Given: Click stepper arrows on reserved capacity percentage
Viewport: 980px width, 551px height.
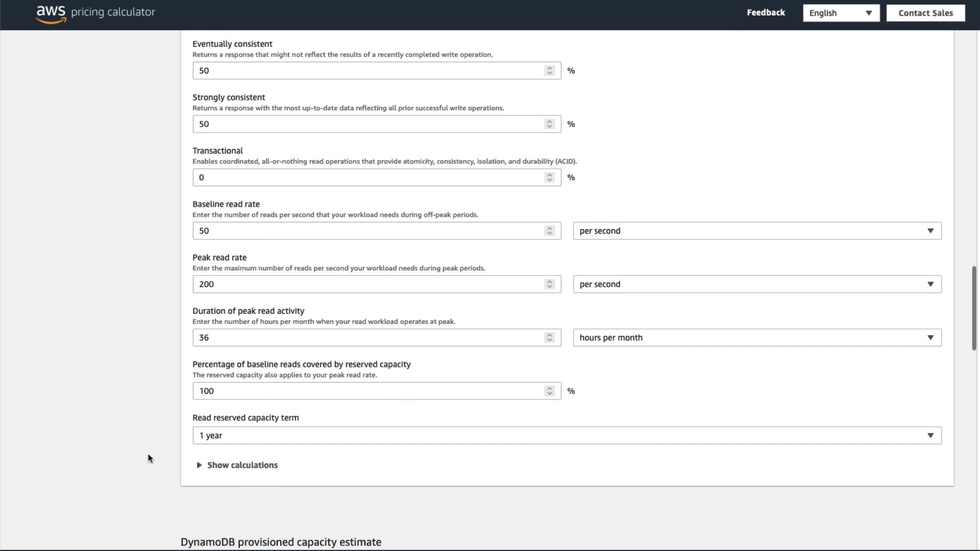Looking at the screenshot, I should click(x=549, y=391).
